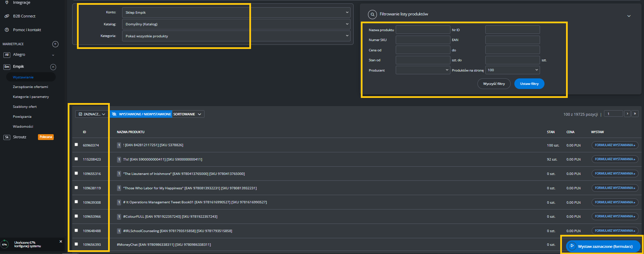644x254 pixels.
Task: Expand the Kategoria dropdown
Action: pyautogui.click(x=236, y=36)
